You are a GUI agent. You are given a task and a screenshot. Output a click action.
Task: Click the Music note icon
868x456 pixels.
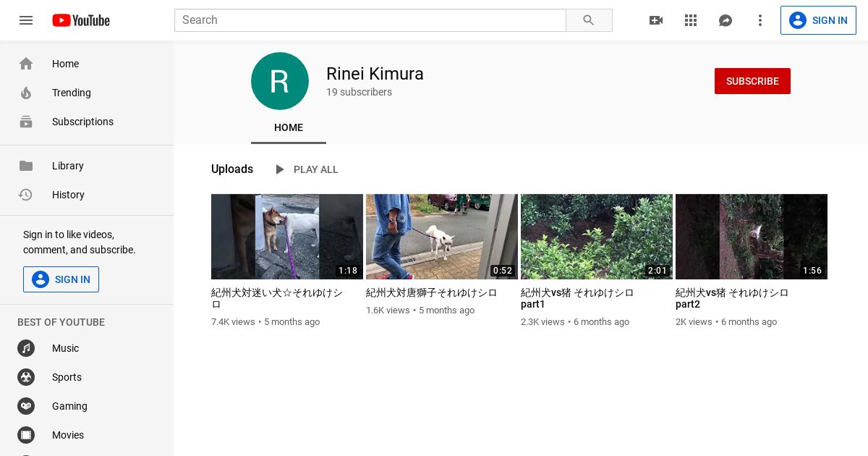pyautogui.click(x=26, y=348)
